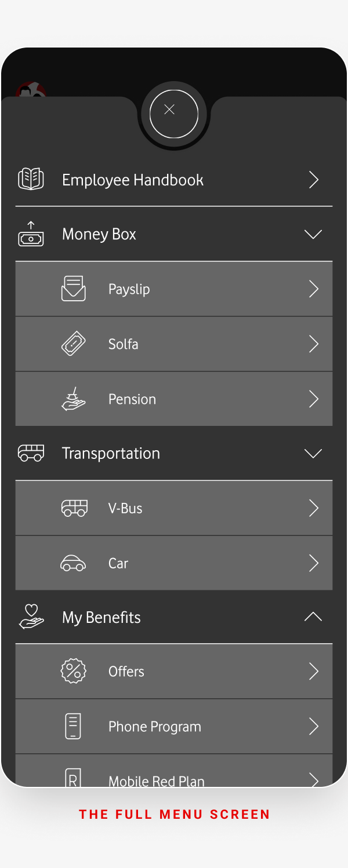
Task: Click the Pension hand icon
Action: [74, 399]
